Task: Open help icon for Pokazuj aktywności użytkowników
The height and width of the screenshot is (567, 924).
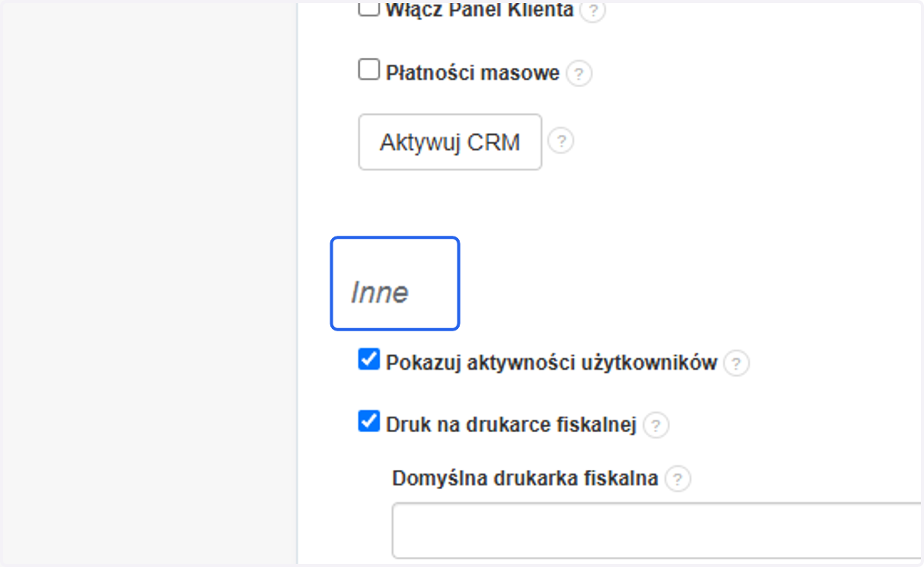Action: (x=736, y=364)
